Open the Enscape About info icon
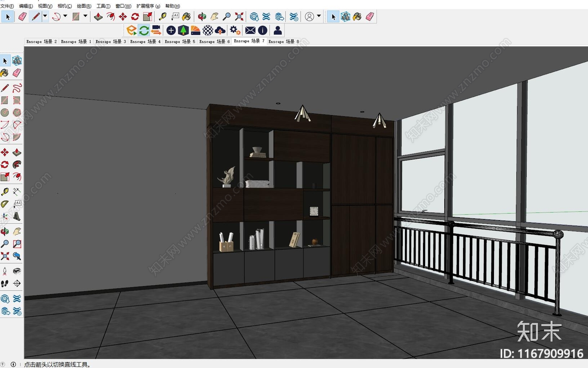The image size is (588, 368). pyautogui.click(x=263, y=30)
